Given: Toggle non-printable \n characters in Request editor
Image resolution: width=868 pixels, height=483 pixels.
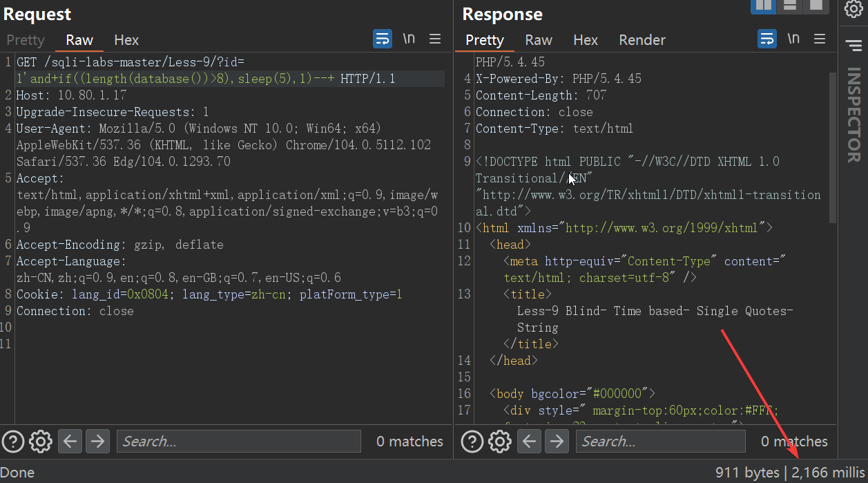Looking at the screenshot, I should [x=409, y=39].
